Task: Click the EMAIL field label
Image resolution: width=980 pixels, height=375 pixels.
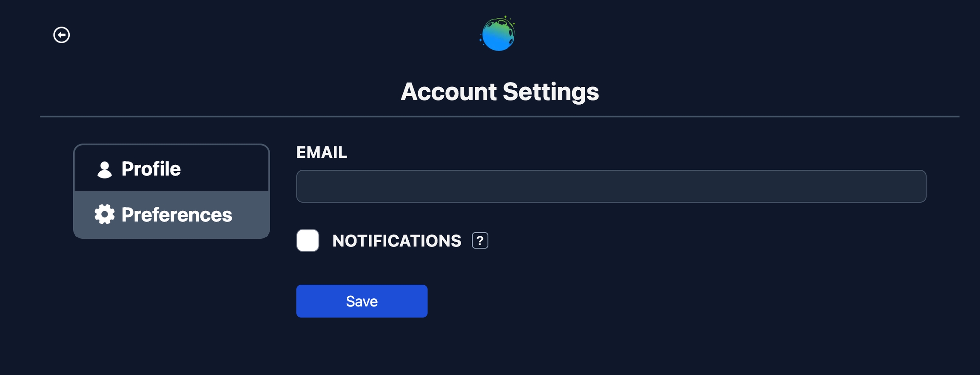Action: (322, 152)
